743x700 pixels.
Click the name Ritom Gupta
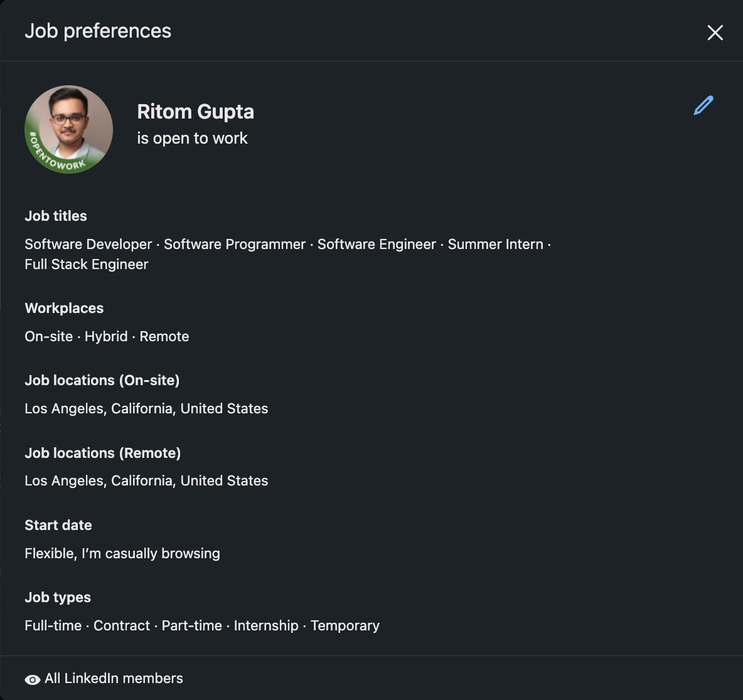coord(195,112)
